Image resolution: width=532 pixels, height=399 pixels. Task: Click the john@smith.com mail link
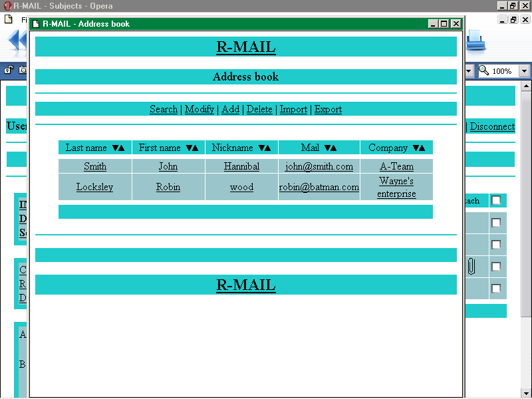click(x=319, y=166)
